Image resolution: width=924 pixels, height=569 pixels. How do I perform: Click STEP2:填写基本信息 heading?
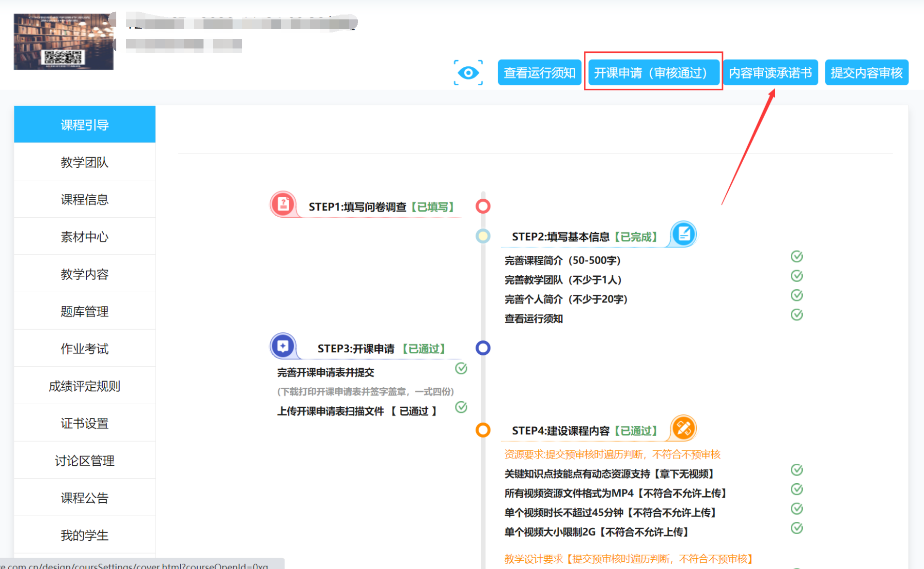(561, 237)
